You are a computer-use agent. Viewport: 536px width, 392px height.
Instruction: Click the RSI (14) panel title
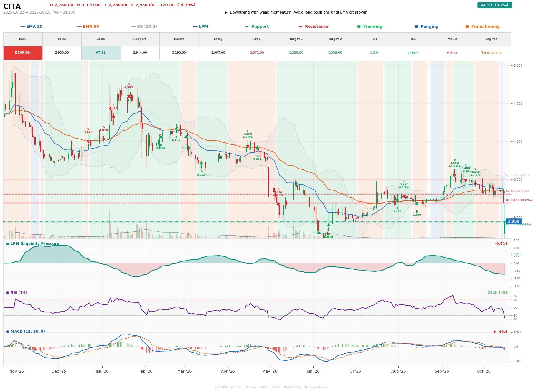pos(17,293)
